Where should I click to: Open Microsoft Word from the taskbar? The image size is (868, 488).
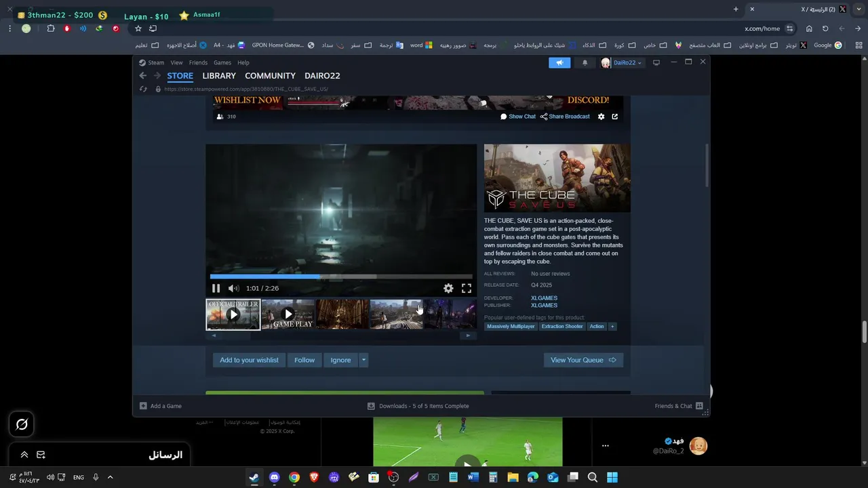(473, 477)
